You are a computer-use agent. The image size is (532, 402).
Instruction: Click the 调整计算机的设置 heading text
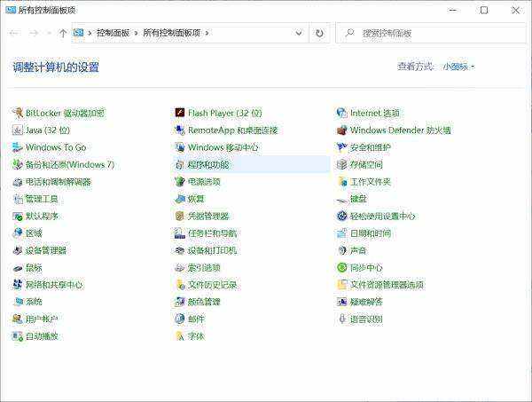coord(56,67)
